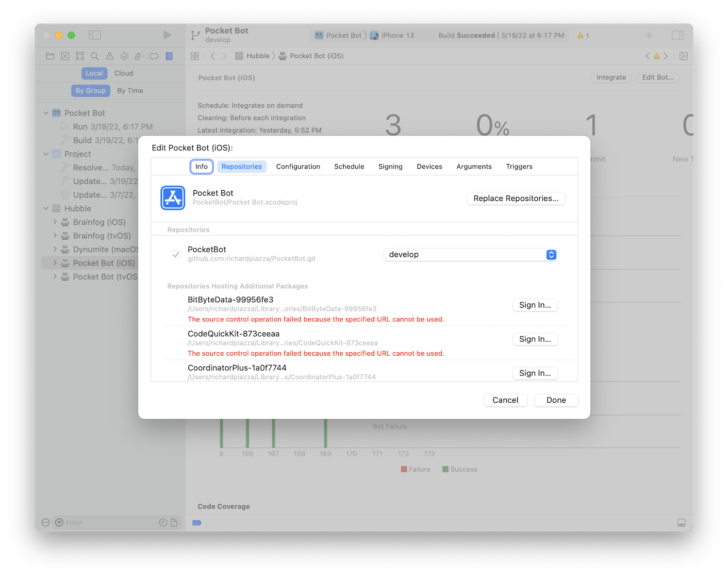Click the Edit Bot button
The image size is (728, 577).
coord(658,78)
